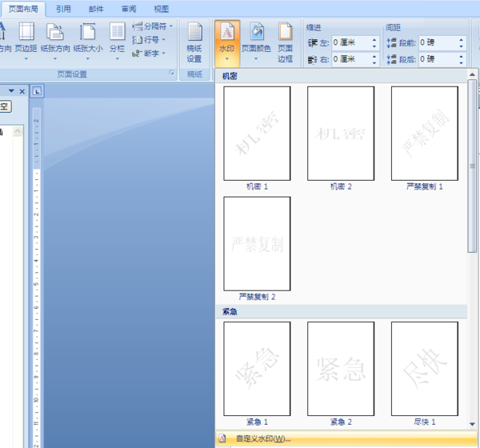Screen dimensions: 480x448
Task: Choose the 严禁复制 2 watermark thumbnail
Action: (257, 243)
